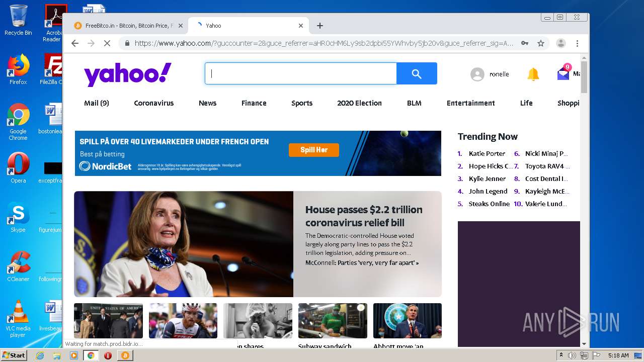Open trending topic Katie Porter
644x362 pixels.
click(487, 154)
